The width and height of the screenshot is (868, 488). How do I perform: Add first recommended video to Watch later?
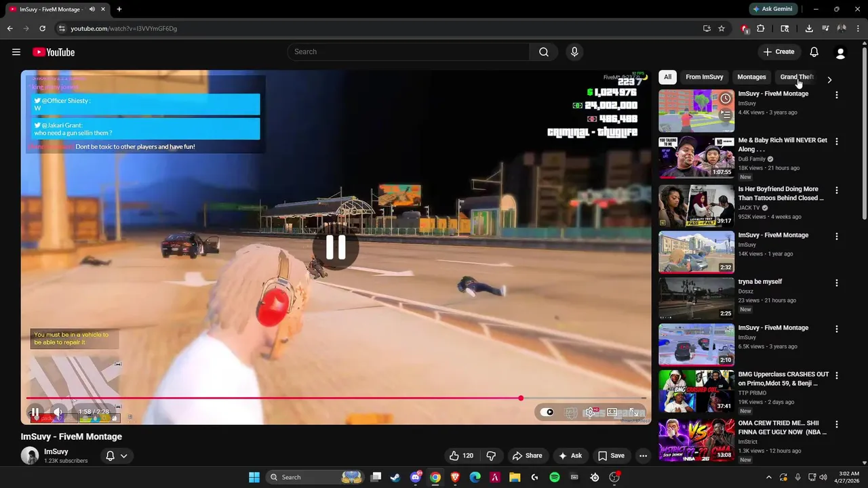point(726,99)
